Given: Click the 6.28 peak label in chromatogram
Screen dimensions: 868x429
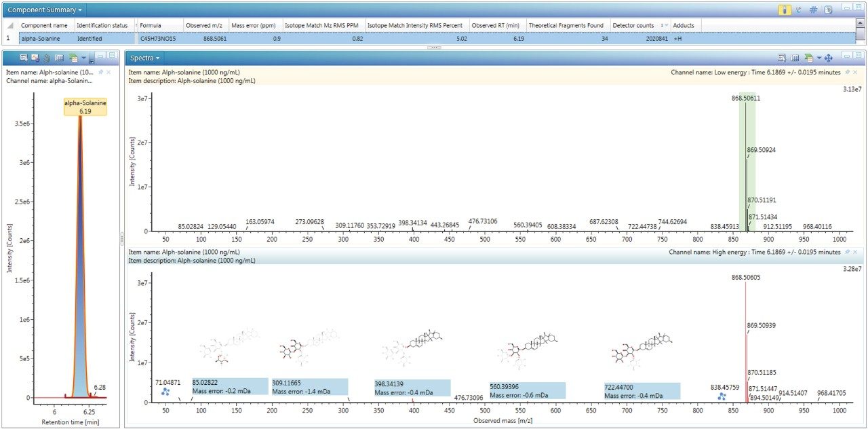Looking at the screenshot, I should 100,388.
